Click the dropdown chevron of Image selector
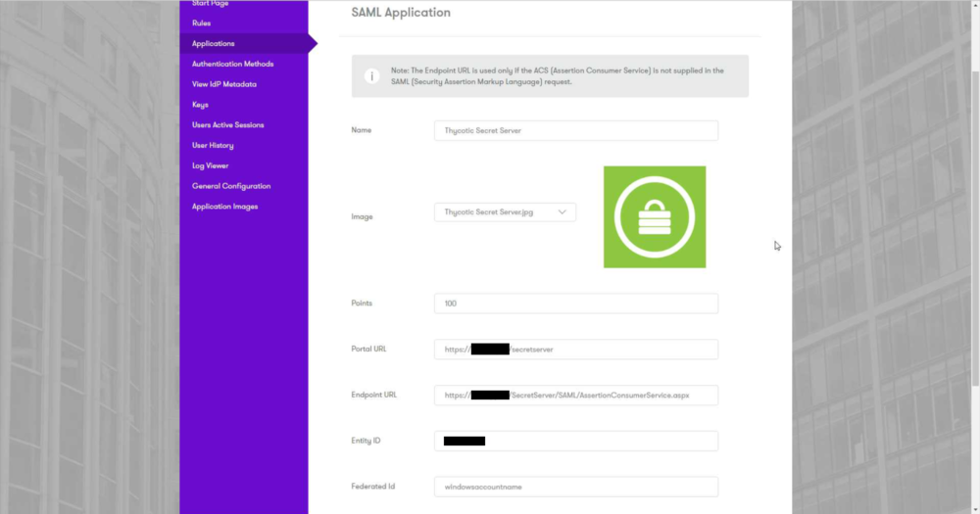This screenshot has width=980, height=514. (x=562, y=212)
